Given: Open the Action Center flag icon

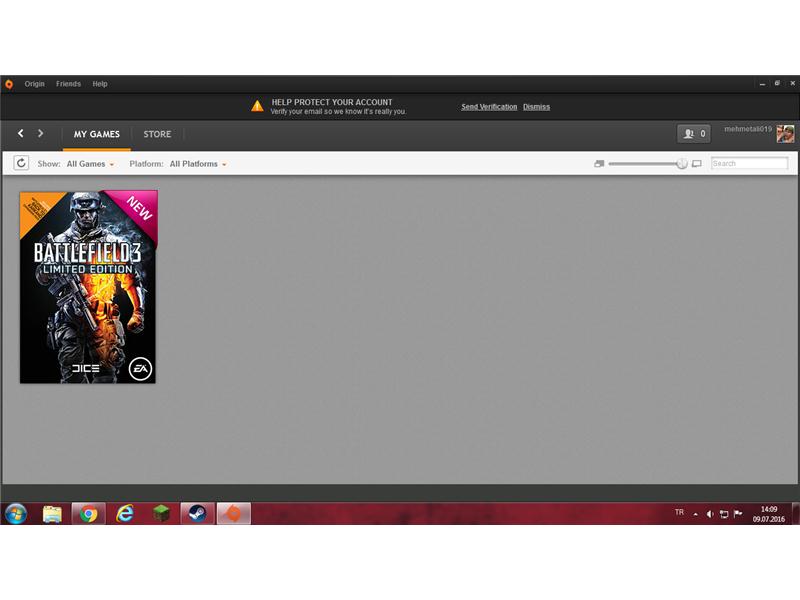Looking at the screenshot, I should tap(738, 514).
